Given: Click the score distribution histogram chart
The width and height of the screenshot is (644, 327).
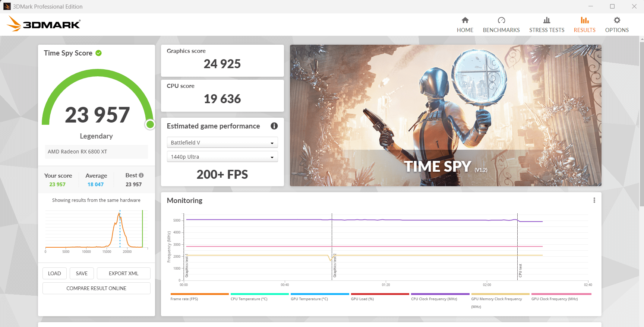Looking at the screenshot, I should click(97, 231).
